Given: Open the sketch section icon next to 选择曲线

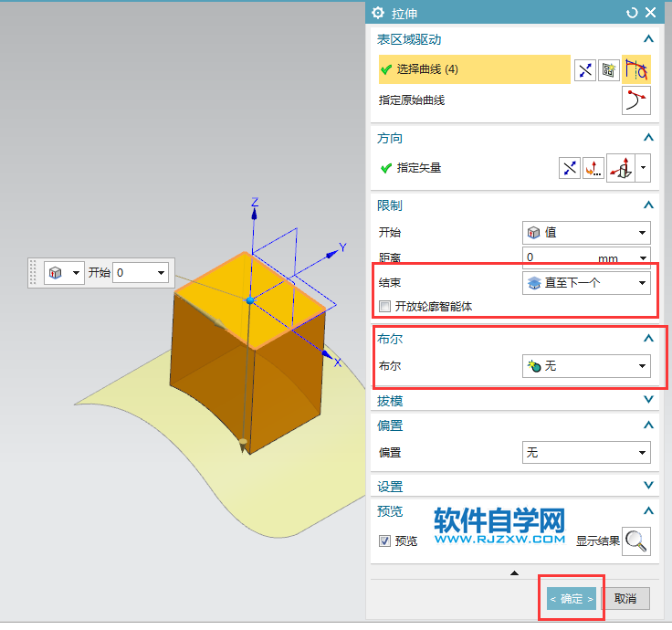Looking at the screenshot, I should click(x=609, y=70).
